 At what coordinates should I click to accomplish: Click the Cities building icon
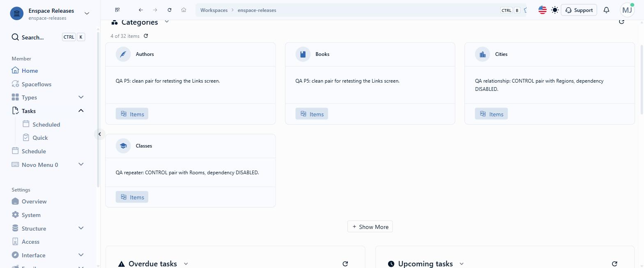[x=483, y=54]
